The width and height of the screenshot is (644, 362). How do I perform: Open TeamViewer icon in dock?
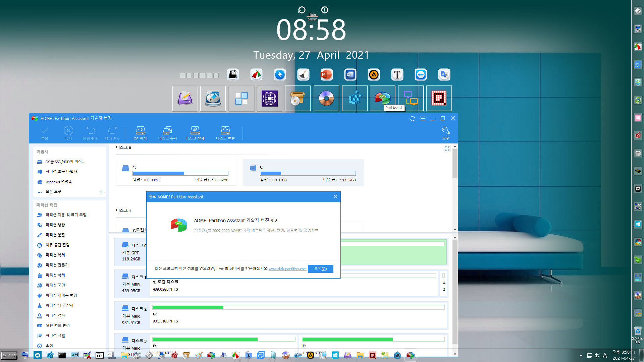coord(421,74)
